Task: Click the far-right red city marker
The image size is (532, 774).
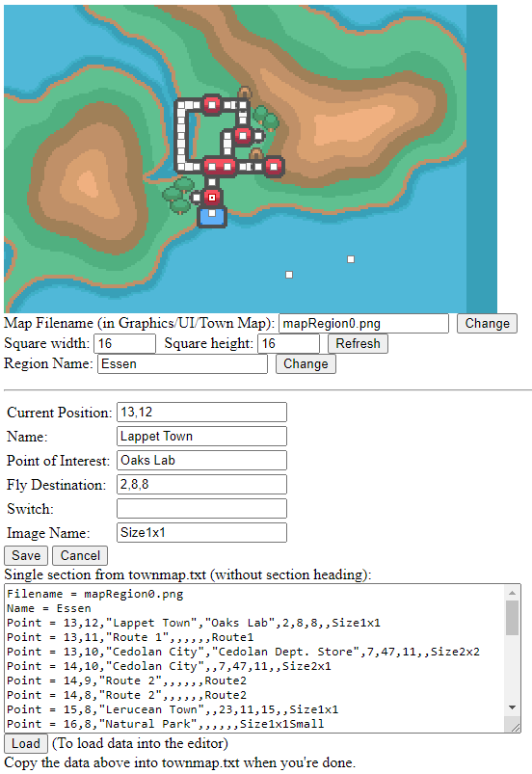Action: [x=274, y=167]
